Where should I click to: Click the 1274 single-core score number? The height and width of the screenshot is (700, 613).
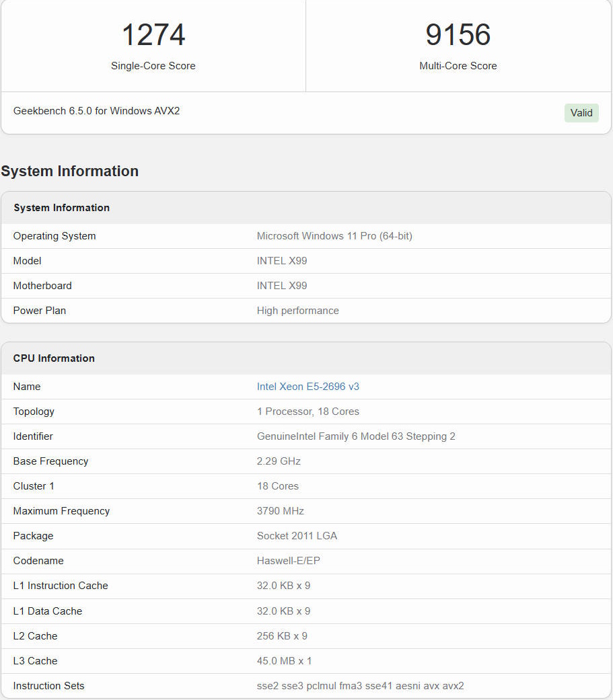153,35
